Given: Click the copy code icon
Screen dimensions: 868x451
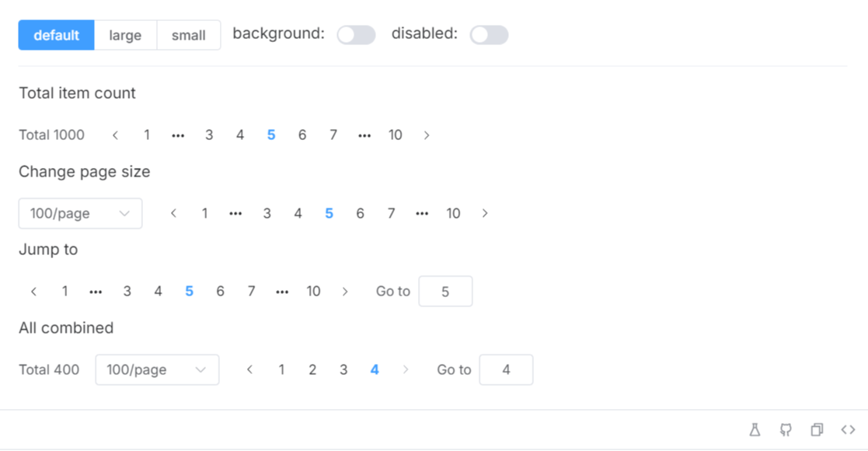Looking at the screenshot, I should tap(817, 430).
